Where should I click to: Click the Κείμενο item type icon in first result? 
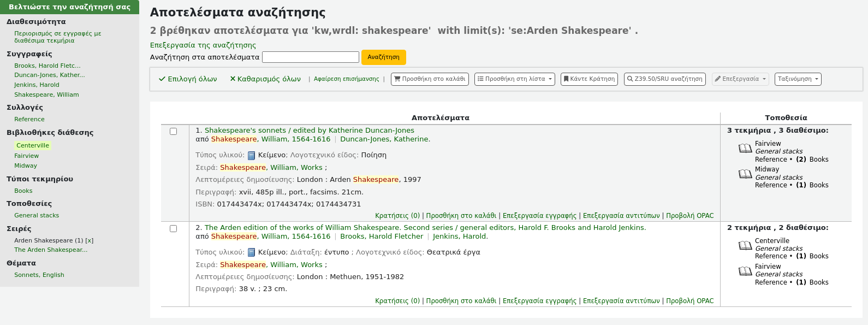point(251,156)
